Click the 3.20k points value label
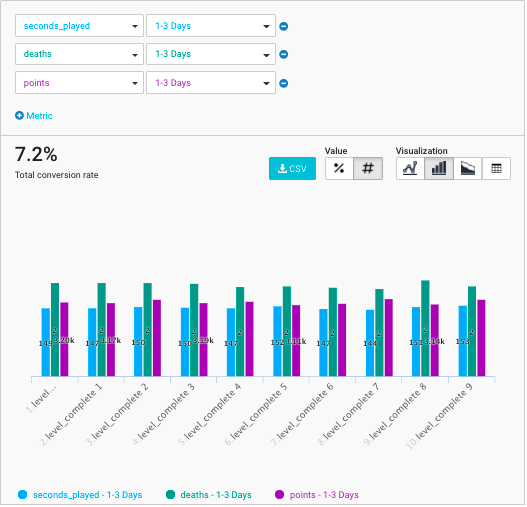The image size is (527, 507). [65, 342]
